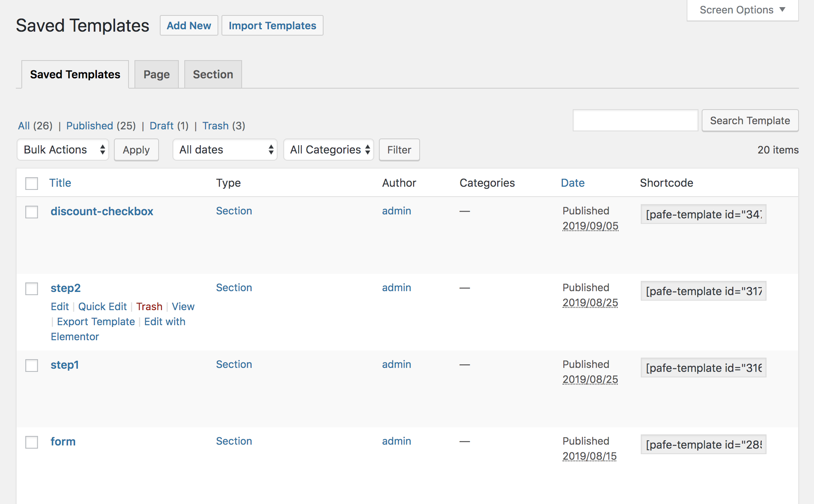
Task: Export Template for step2
Action: tap(96, 322)
